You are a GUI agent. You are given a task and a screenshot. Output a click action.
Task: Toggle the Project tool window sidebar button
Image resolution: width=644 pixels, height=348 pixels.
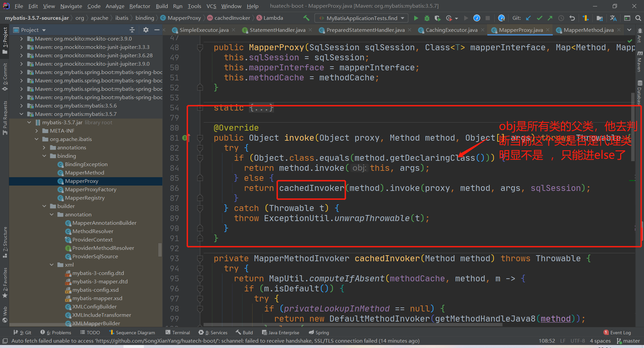(5, 40)
